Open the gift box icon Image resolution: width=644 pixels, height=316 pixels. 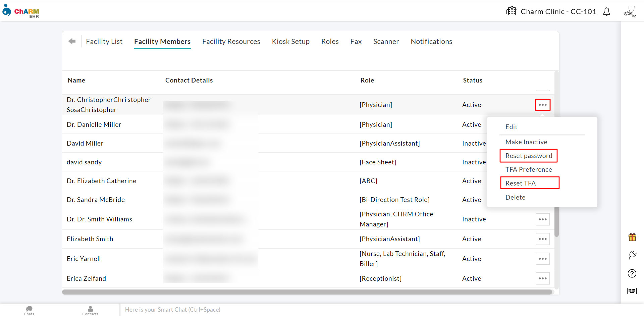pos(632,237)
